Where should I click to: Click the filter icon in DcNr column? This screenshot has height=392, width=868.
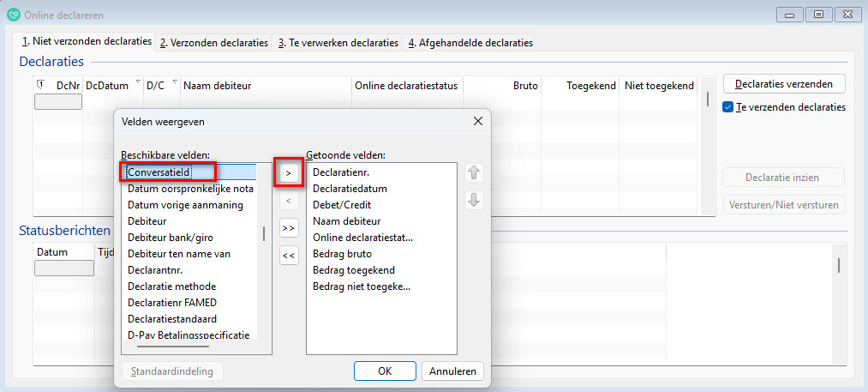41,85
